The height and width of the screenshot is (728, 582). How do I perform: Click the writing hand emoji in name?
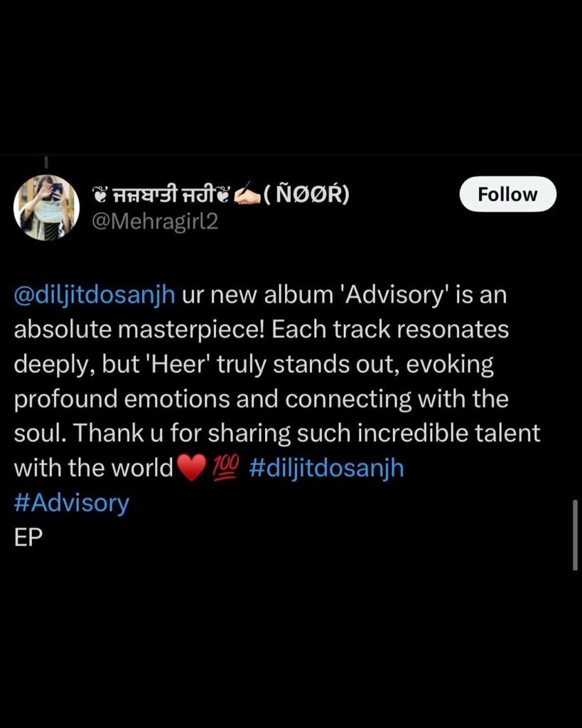point(247,195)
